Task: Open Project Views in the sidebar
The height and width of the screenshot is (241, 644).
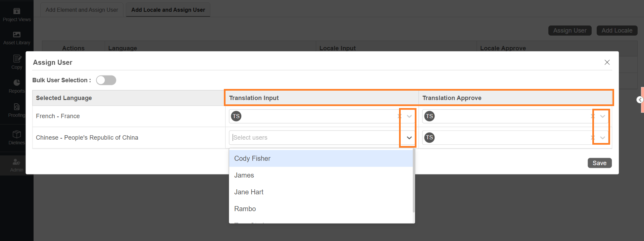Action: point(16,11)
